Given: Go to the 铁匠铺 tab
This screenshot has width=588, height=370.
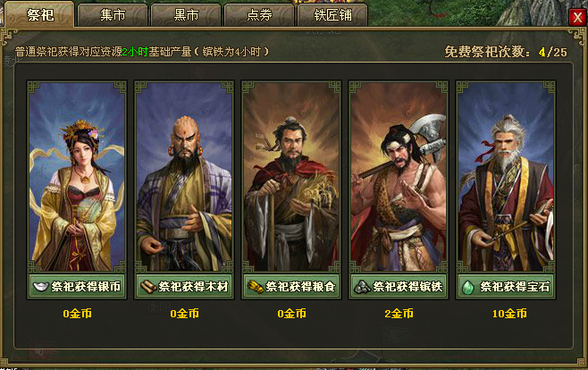Looking at the screenshot, I should click(332, 15).
